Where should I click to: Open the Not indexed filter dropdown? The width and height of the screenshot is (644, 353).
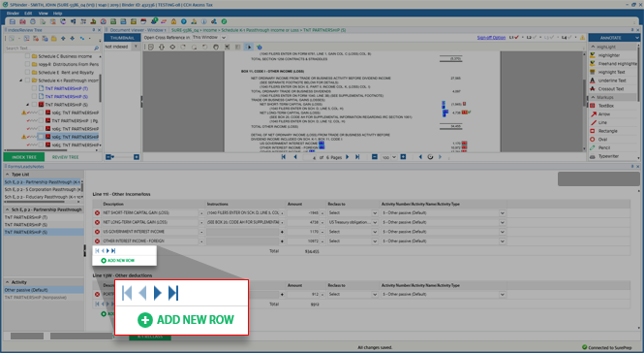coord(136,47)
